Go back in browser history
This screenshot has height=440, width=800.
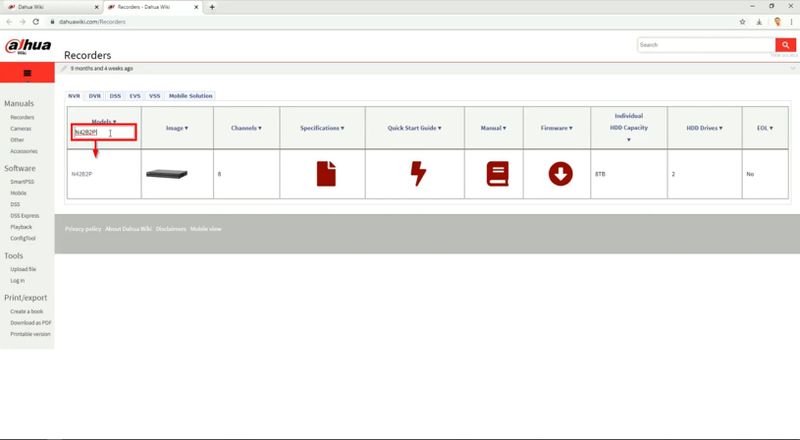[9, 22]
